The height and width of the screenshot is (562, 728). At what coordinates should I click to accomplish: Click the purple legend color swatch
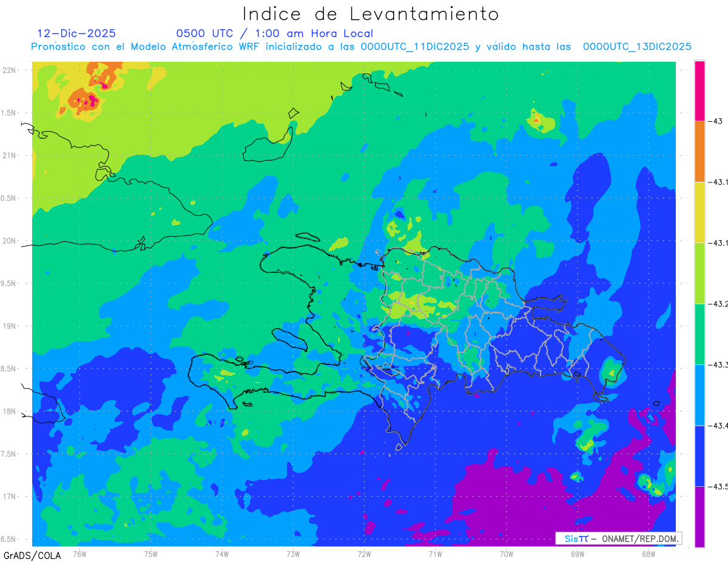point(699,517)
